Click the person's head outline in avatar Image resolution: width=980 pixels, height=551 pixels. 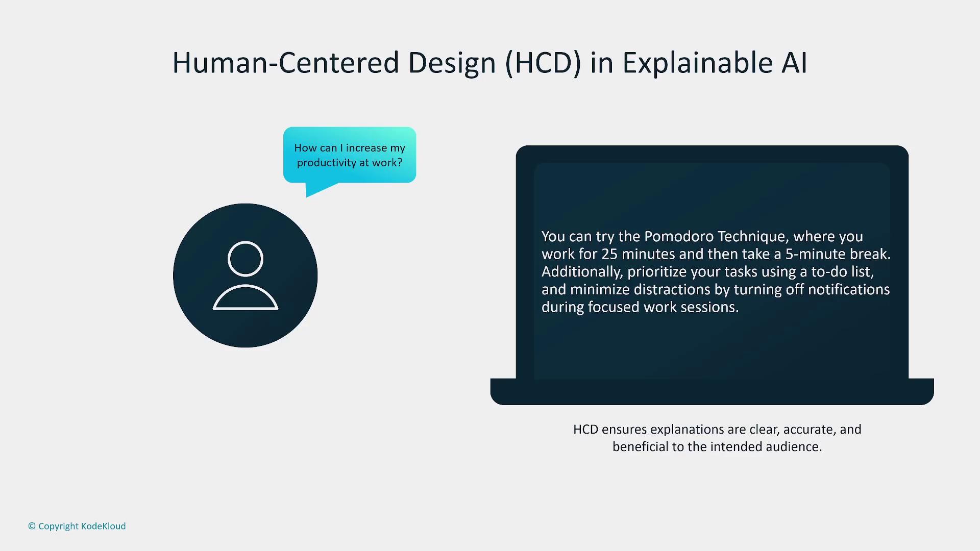coord(245,259)
